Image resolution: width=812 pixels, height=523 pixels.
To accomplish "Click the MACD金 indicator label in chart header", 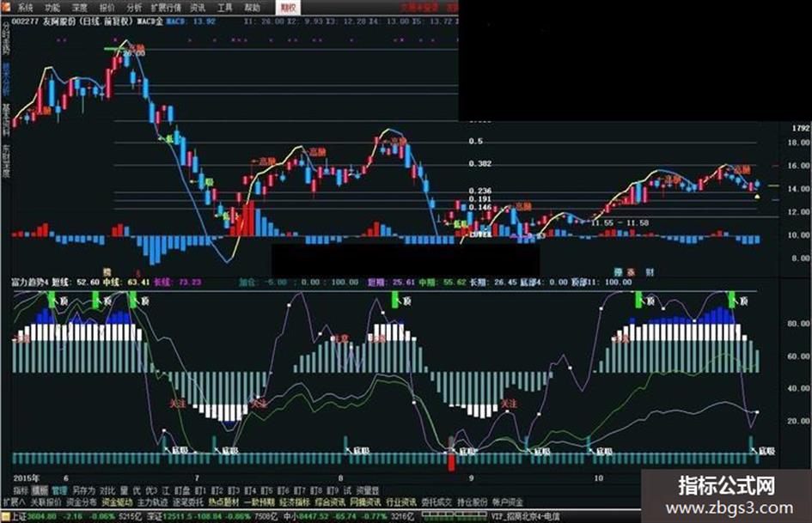I will coord(150,21).
